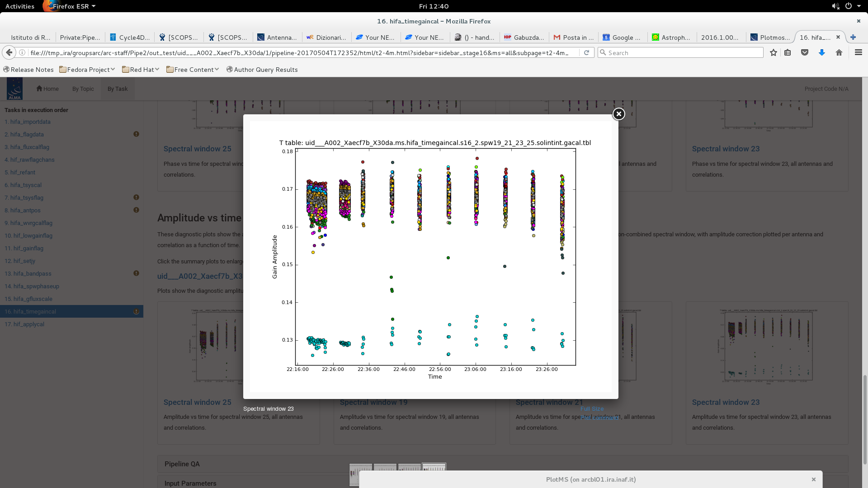The height and width of the screenshot is (488, 868).
Task: Close the enlarged plot lightbox
Action: click(x=618, y=114)
